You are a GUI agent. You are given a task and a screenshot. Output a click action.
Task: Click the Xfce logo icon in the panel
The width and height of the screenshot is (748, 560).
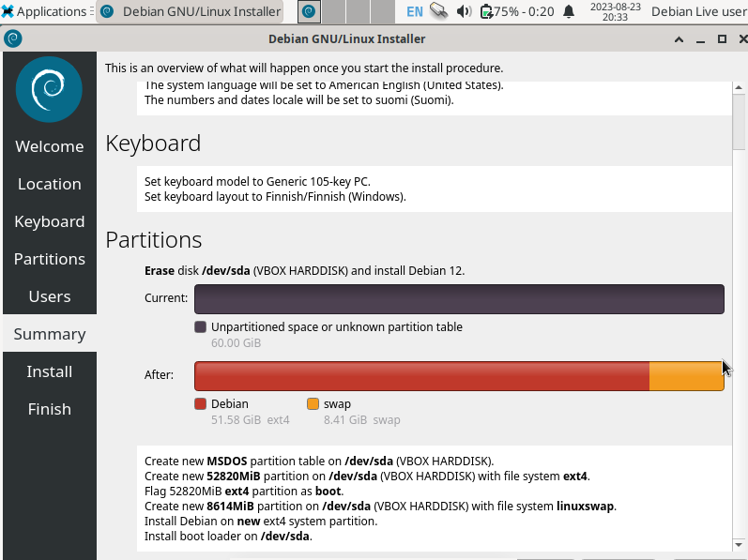8,12
